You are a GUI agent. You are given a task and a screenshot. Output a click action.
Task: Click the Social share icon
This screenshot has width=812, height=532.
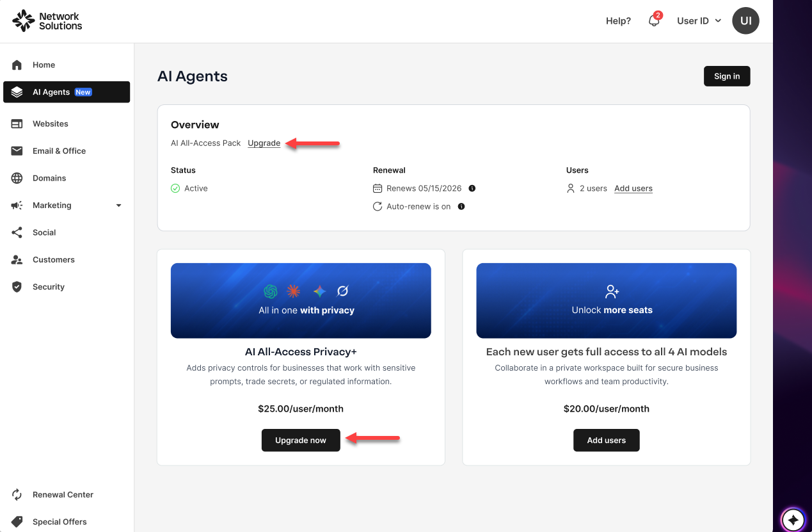(x=17, y=232)
